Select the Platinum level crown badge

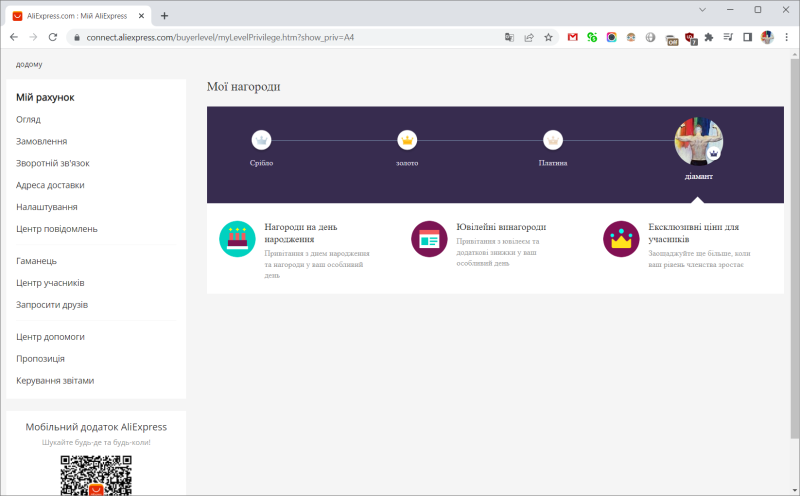(x=553, y=139)
